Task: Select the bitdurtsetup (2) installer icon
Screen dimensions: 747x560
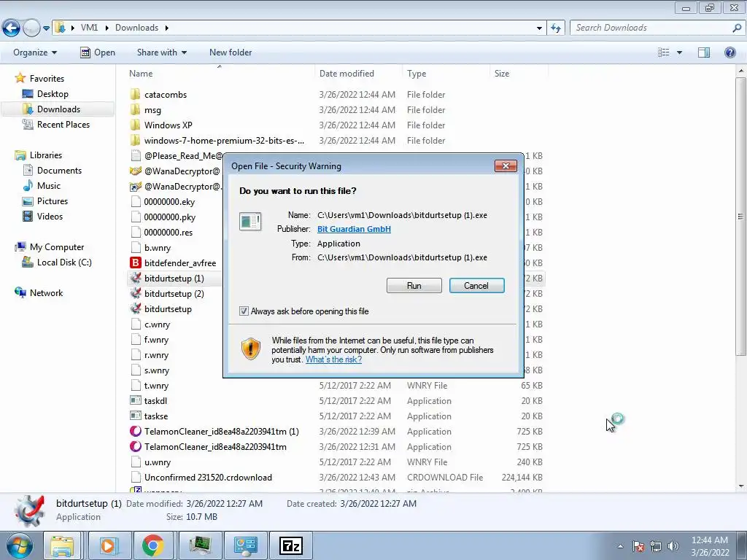Action: [x=135, y=293]
